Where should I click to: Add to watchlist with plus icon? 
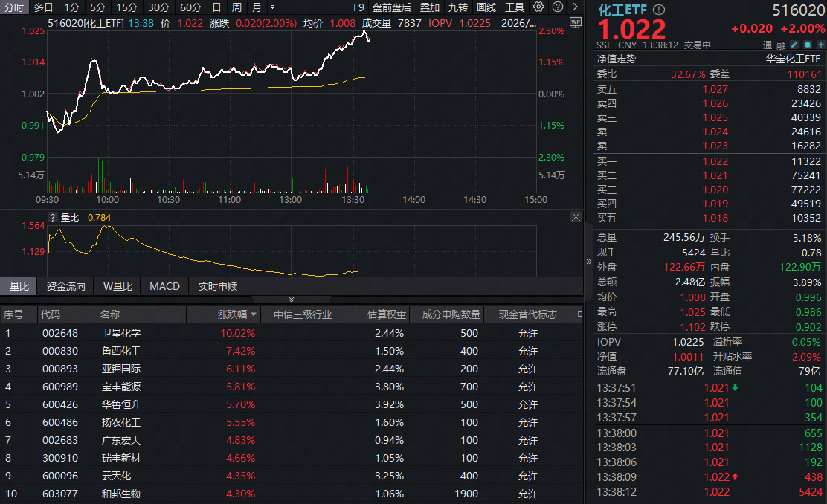tap(819, 45)
